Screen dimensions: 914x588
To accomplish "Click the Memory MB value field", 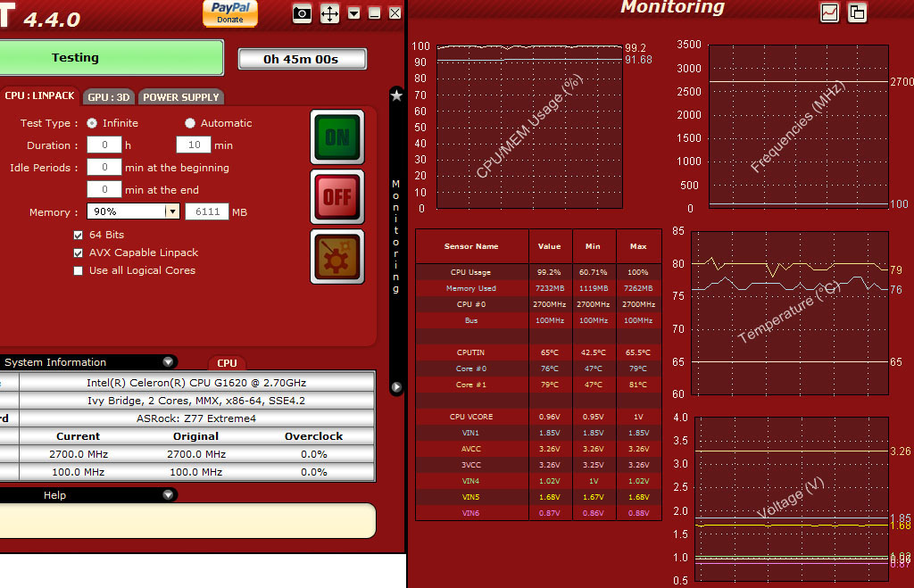I will point(207,211).
